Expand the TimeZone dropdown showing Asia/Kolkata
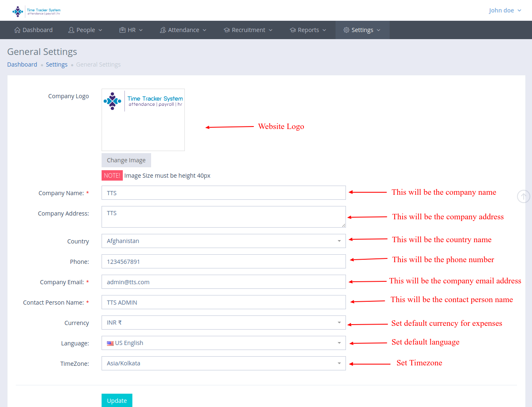Screen dimensions: 532x407 224,363
